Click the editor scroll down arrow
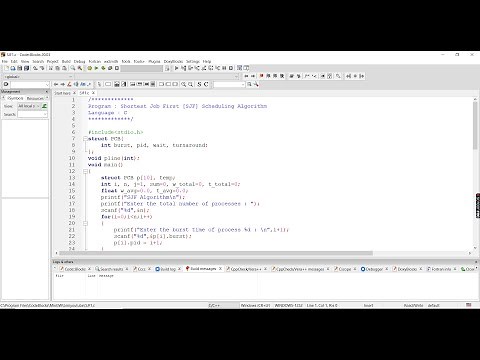The width and height of the screenshot is (480, 360). click(x=475, y=248)
